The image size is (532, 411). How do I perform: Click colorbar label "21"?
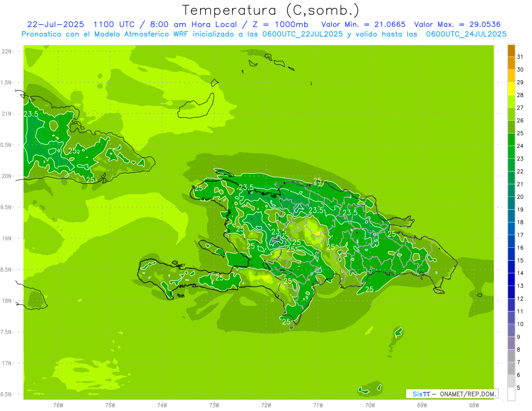click(520, 184)
